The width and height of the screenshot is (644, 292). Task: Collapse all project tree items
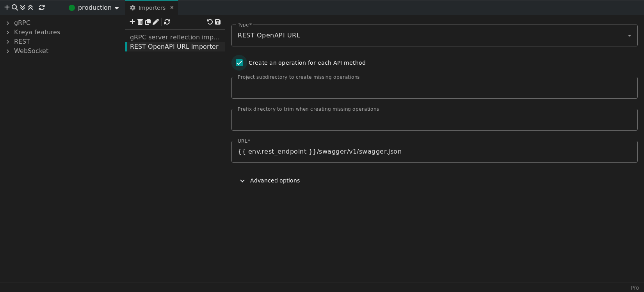(x=30, y=7)
